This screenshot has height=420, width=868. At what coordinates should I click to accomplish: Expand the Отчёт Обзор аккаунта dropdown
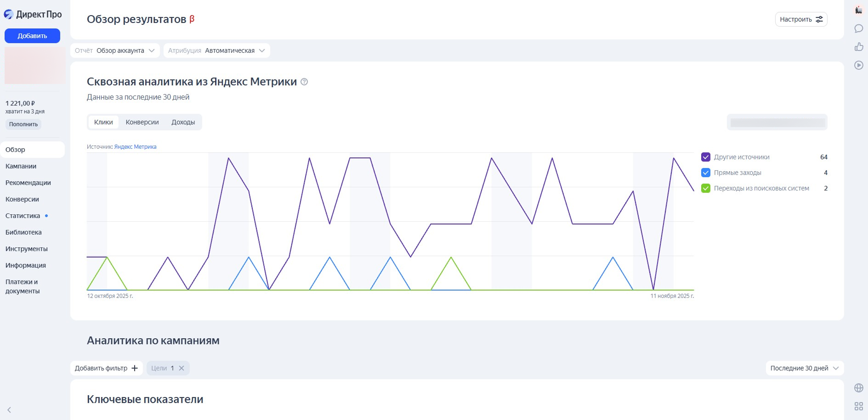(x=115, y=50)
